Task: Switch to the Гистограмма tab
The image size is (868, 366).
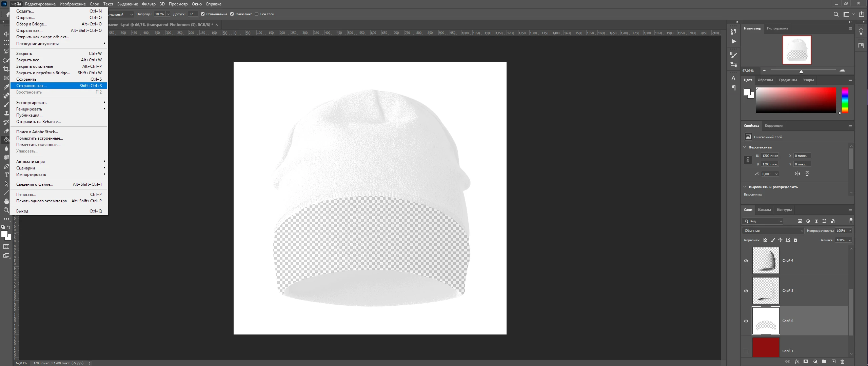Action: (777, 28)
